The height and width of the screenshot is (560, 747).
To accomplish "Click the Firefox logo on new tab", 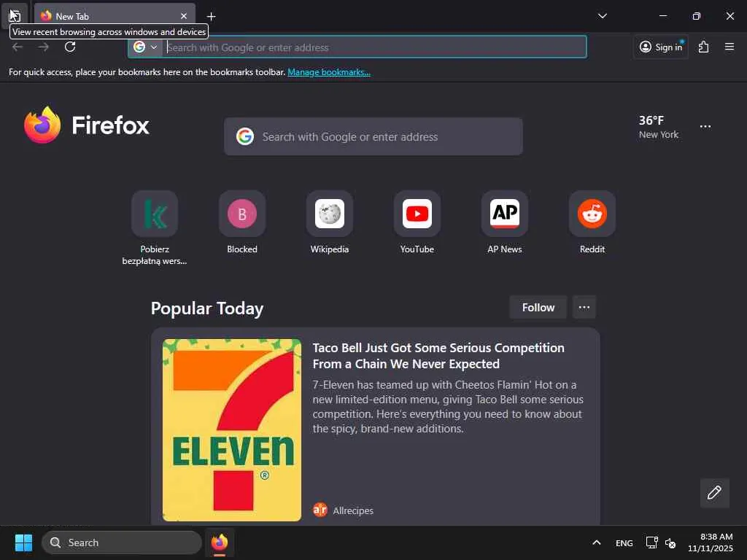I will (x=86, y=125).
